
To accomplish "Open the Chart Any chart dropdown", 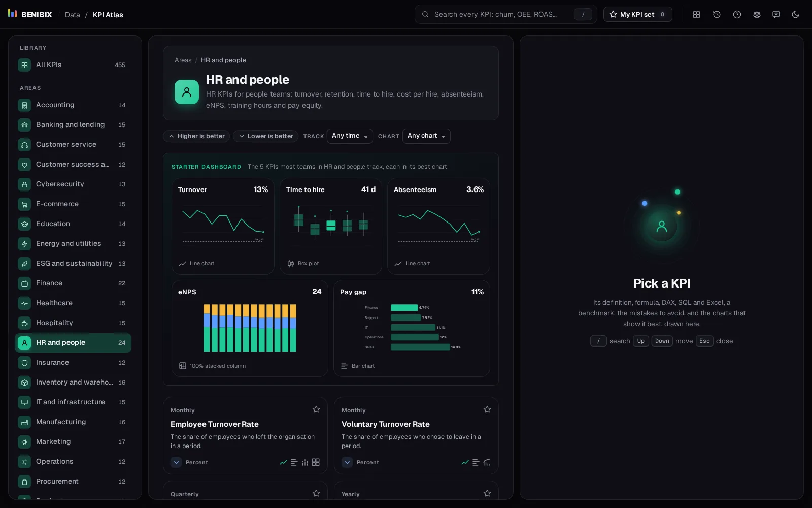I will pos(426,136).
